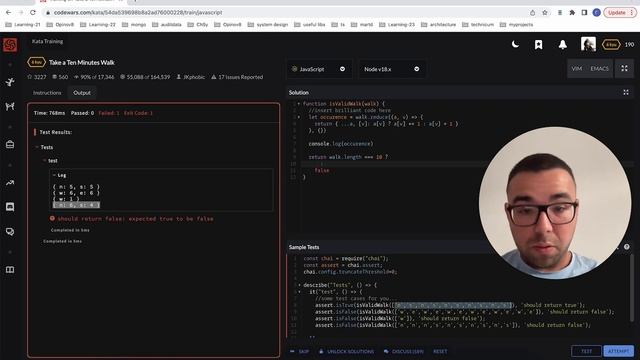This screenshot has width=640, height=360.
Task: Click the bookmark icon in header
Action: click(x=539, y=44)
